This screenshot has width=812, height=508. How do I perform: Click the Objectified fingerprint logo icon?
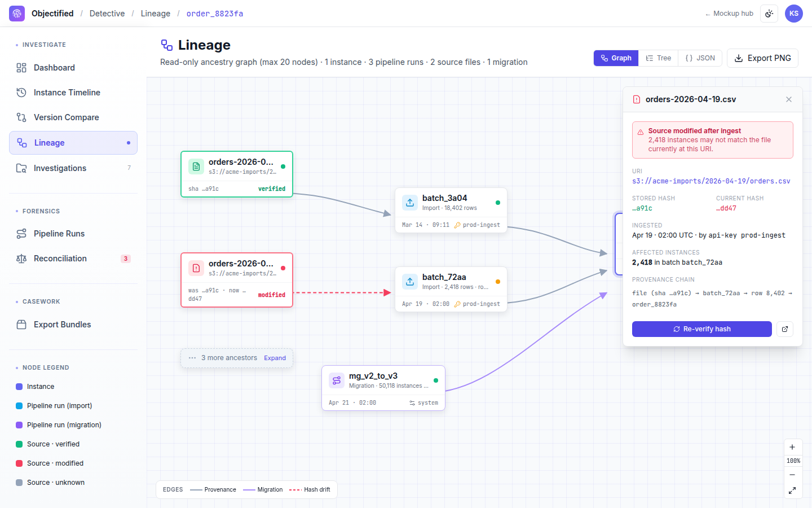click(x=17, y=14)
